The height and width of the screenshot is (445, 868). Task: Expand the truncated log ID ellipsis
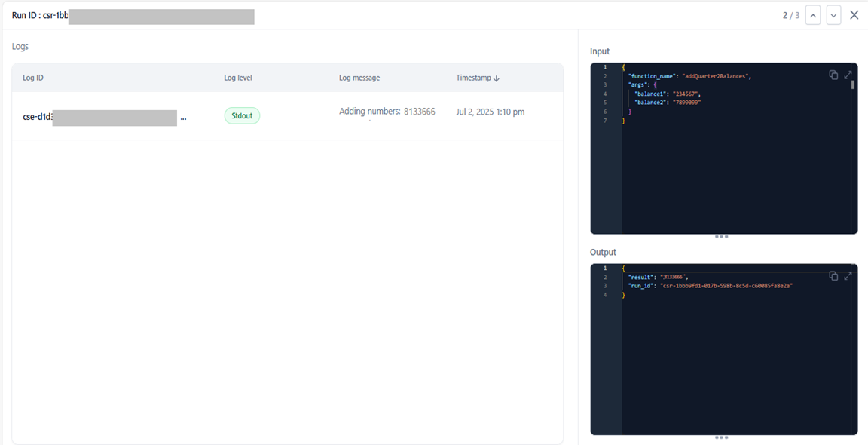[183, 118]
